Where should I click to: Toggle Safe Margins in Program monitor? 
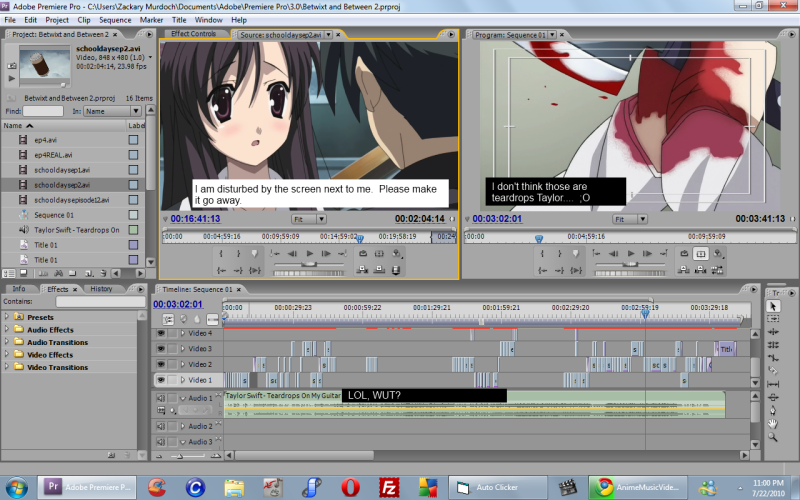tap(701, 254)
